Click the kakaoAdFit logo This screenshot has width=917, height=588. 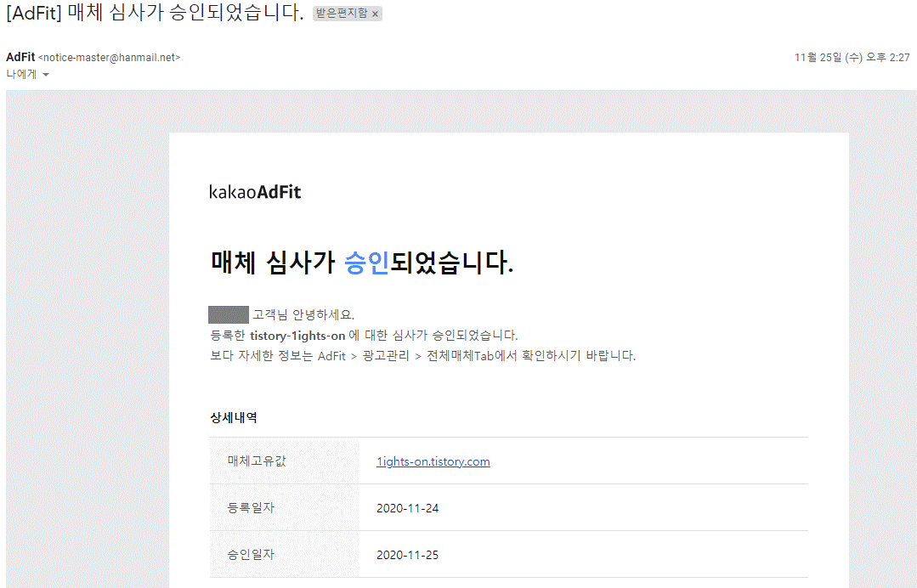(x=255, y=192)
